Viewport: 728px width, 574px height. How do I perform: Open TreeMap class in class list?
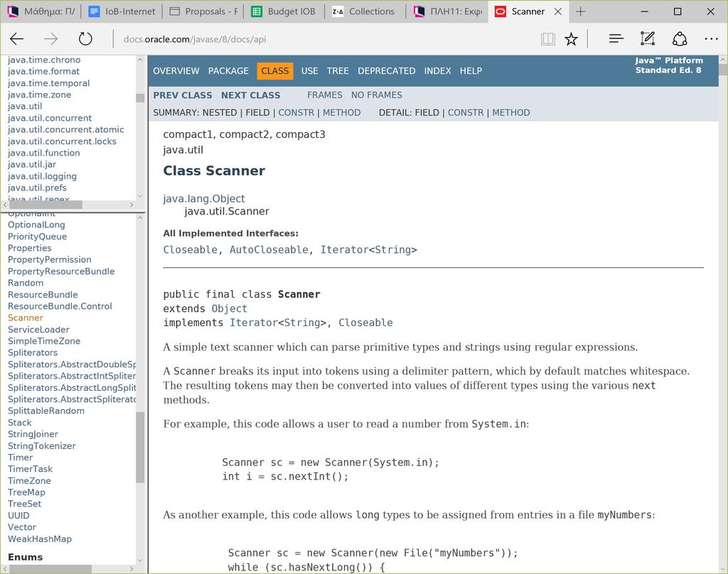(x=26, y=492)
